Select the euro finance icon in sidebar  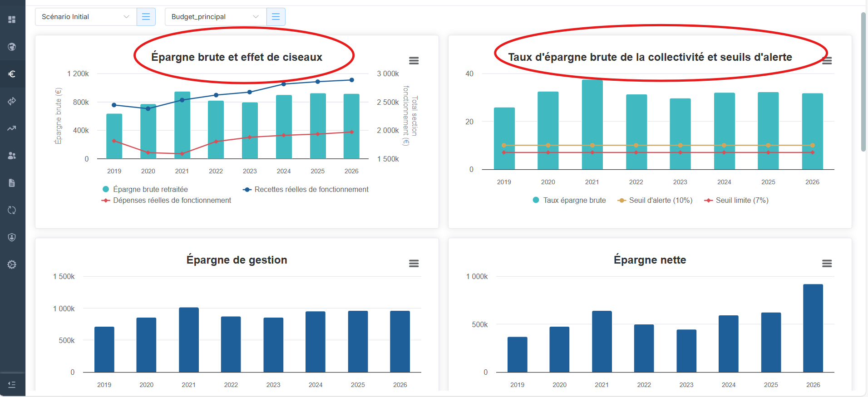tap(12, 74)
